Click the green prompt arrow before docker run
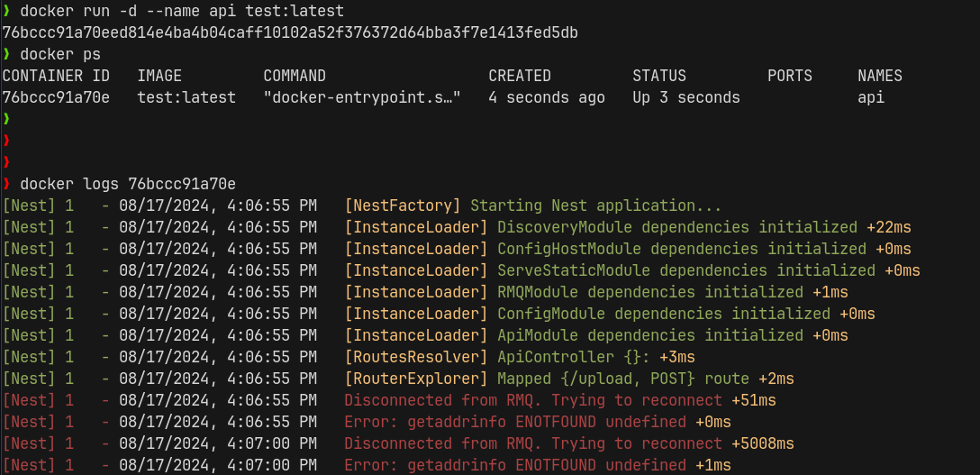Image resolution: width=980 pixels, height=475 pixels. click(x=6, y=11)
